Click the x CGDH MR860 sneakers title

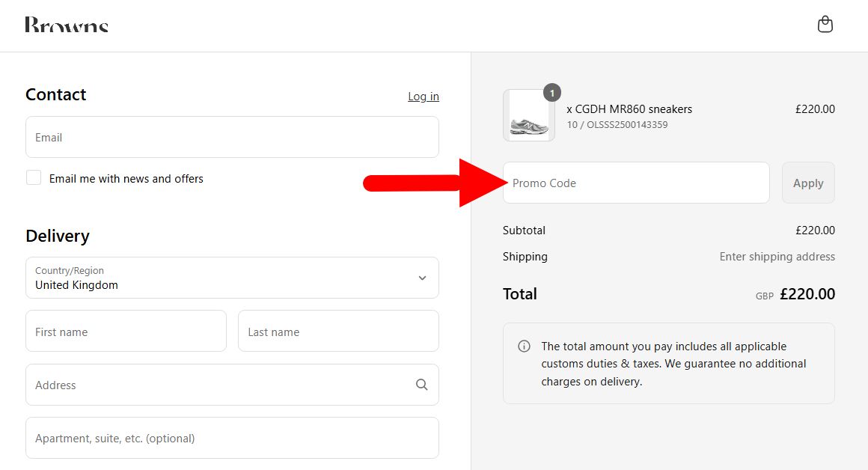tap(629, 109)
